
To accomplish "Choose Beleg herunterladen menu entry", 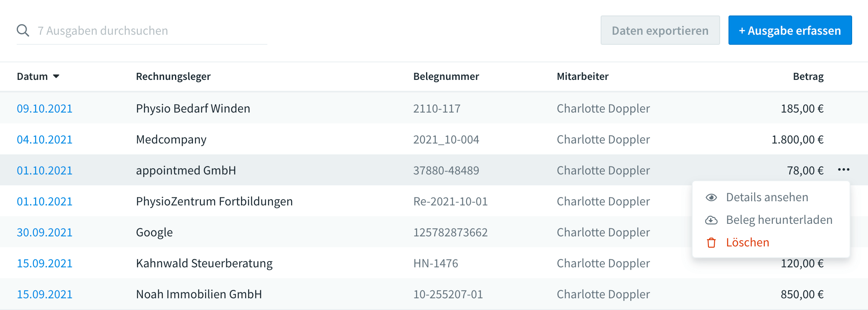I will (779, 220).
